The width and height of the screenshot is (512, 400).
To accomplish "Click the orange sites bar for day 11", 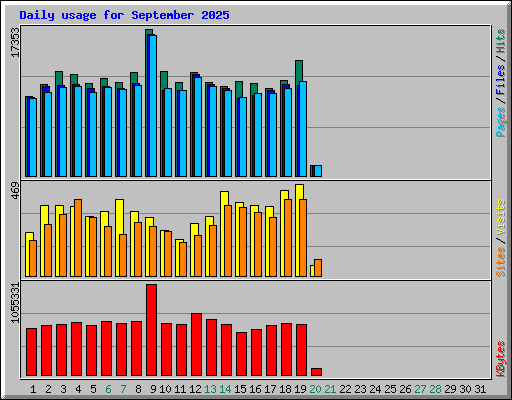I will (x=183, y=259).
